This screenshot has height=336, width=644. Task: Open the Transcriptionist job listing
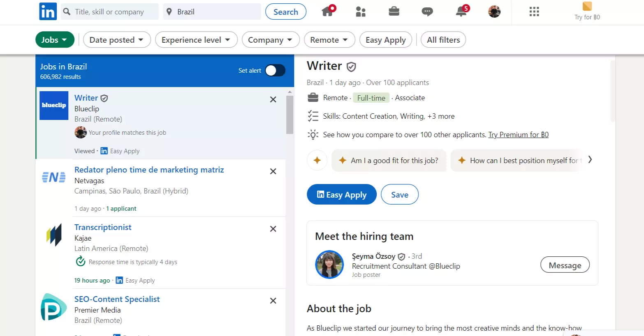[103, 227]
